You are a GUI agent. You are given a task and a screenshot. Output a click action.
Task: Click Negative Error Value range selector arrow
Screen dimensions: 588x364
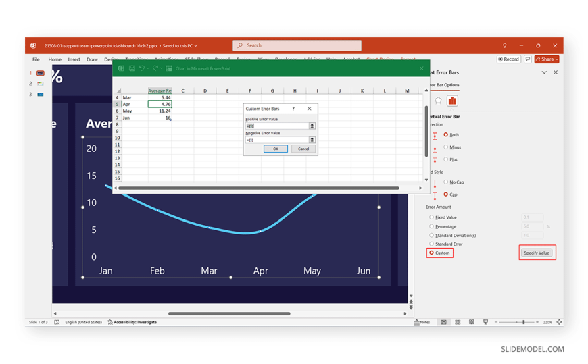[312, 139]
